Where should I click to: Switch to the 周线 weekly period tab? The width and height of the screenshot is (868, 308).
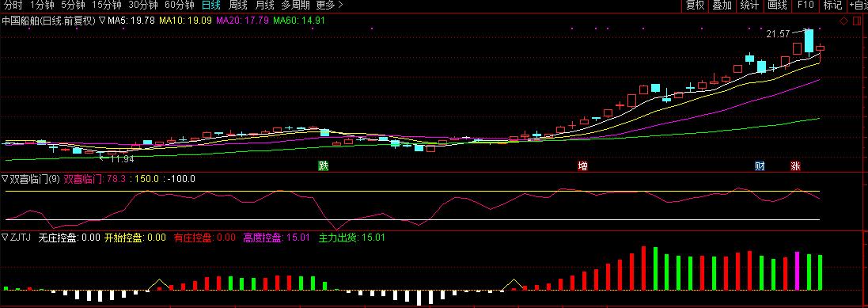pyautogui.click(x=238, y=6)
